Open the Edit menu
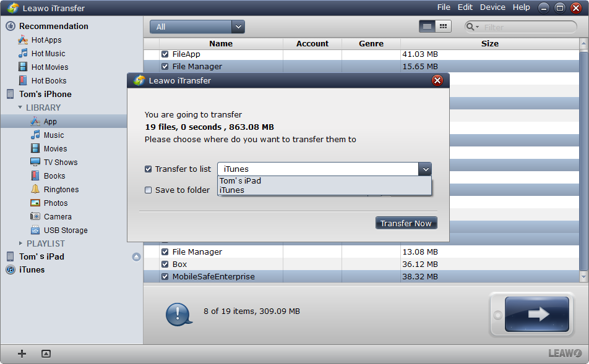Image resolution: width=589 pixels, height=364 pixels. click(465, 7)
